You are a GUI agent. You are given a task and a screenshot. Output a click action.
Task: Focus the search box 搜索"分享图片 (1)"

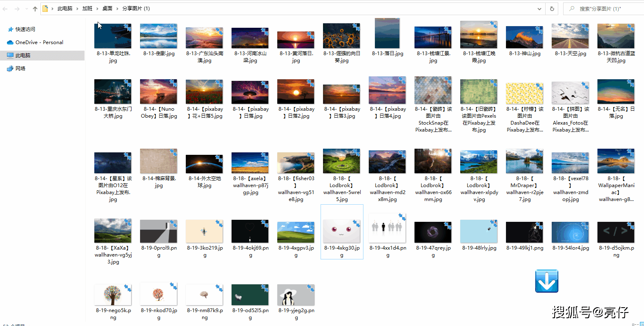tap(604, 9)
